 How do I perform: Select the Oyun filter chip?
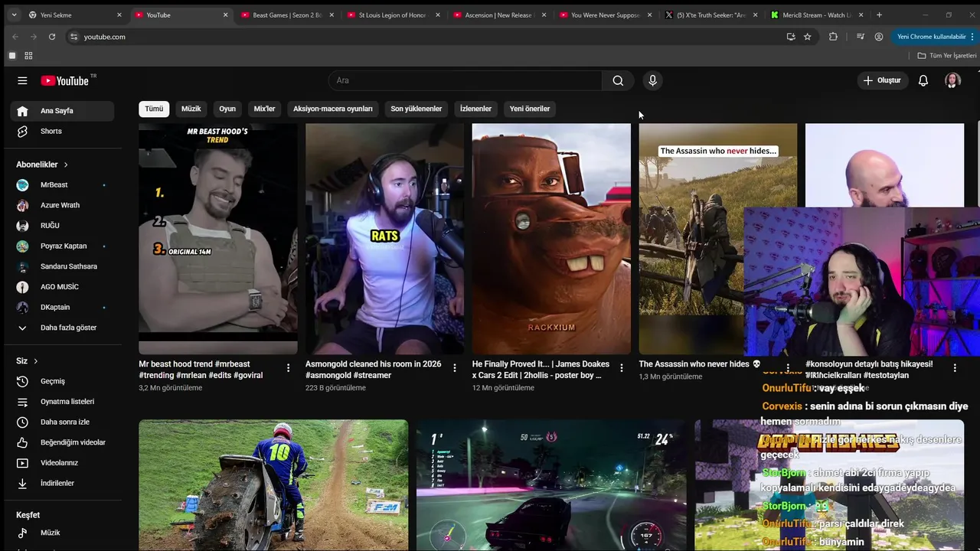(x=227, y=109)
